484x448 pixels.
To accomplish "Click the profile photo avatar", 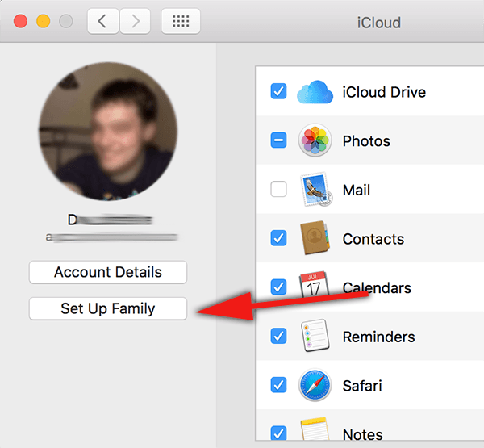I will [108, 132].
